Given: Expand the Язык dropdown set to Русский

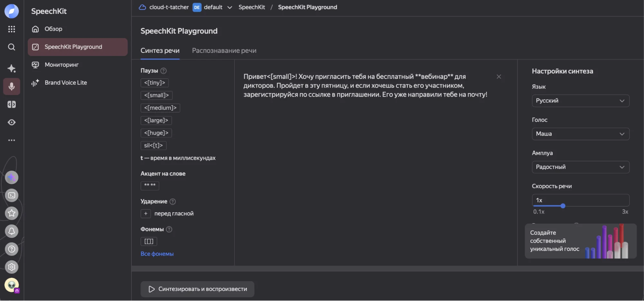Looking at the screenshot, I should point(580,101).
